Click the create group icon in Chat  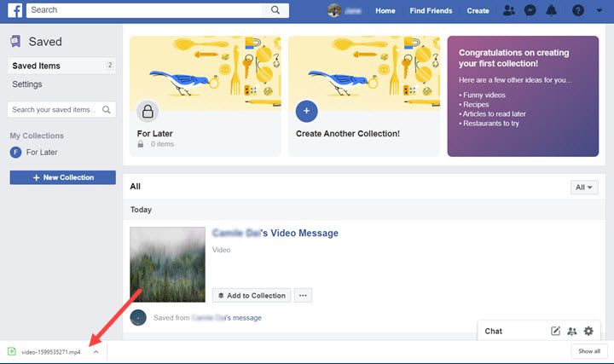coord(572,332)
